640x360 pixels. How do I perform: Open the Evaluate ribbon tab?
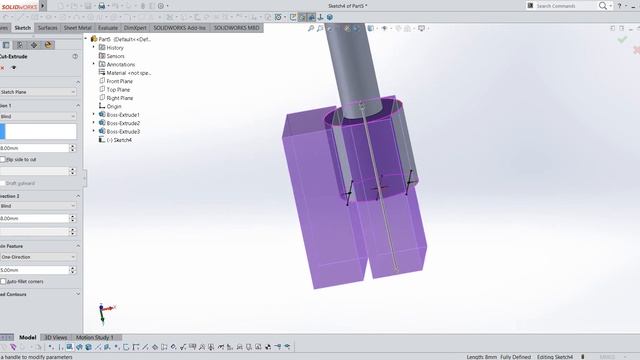[108, 28]
